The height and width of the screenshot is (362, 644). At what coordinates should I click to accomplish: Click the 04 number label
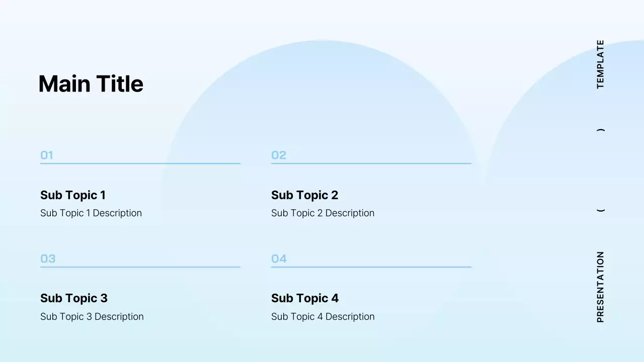(x=279, y=259)
